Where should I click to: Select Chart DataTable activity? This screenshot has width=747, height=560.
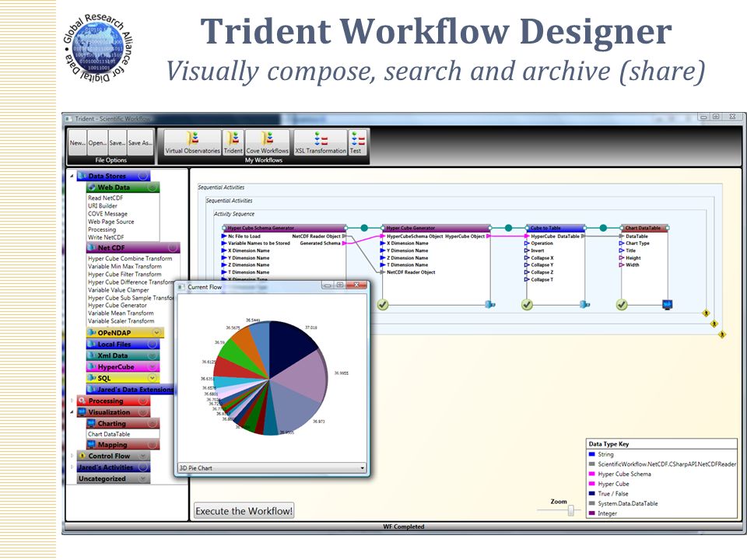(109, 434)
